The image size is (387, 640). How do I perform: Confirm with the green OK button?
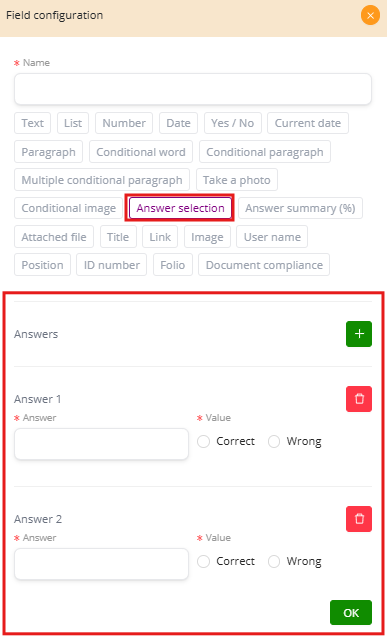(x=351, y=612)
